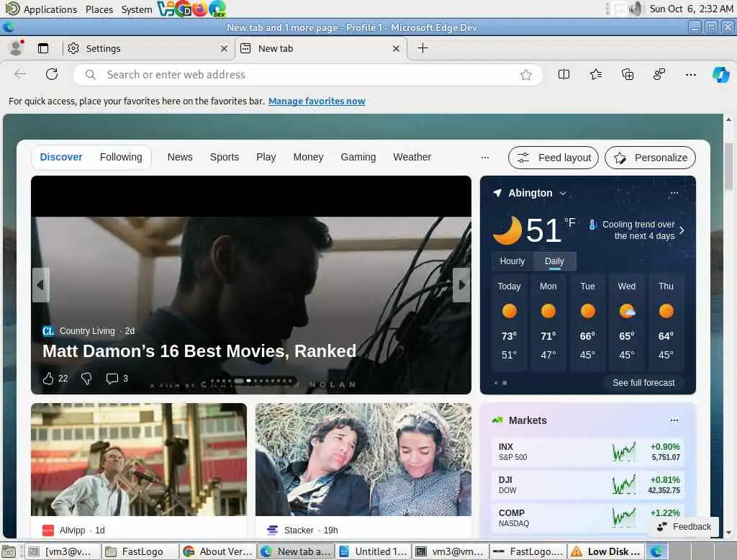Open the Split screen icon
737x560 pixels.
[564, 74]
